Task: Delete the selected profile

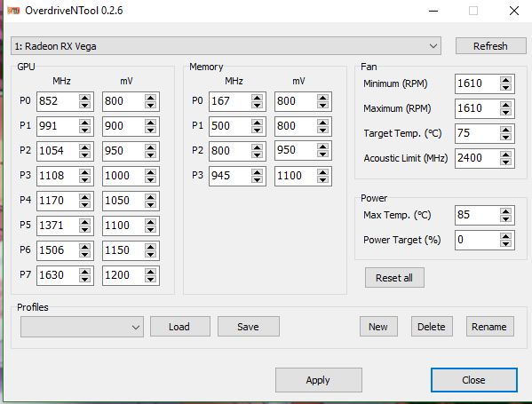Action: tap(432, 327)
